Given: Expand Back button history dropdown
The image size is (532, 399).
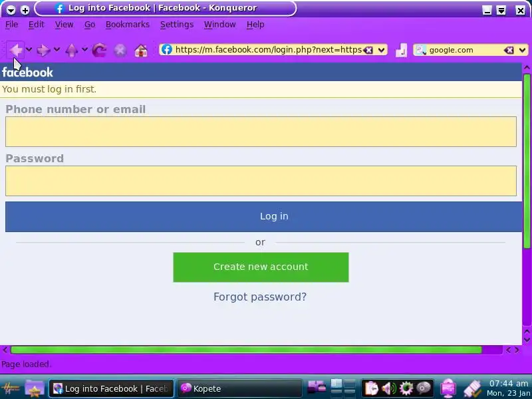Looking at the screenshot, I should coord(29,50).
